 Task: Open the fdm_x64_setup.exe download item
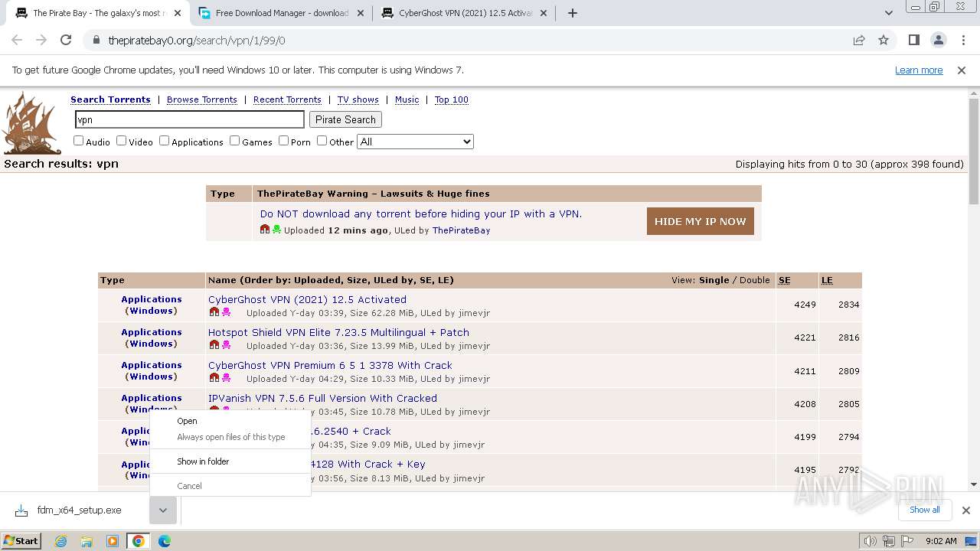(x=79, y=510)
